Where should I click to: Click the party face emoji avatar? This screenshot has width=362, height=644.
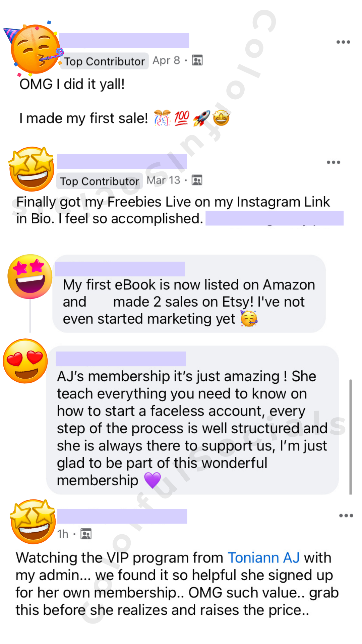tap(34, 48)
